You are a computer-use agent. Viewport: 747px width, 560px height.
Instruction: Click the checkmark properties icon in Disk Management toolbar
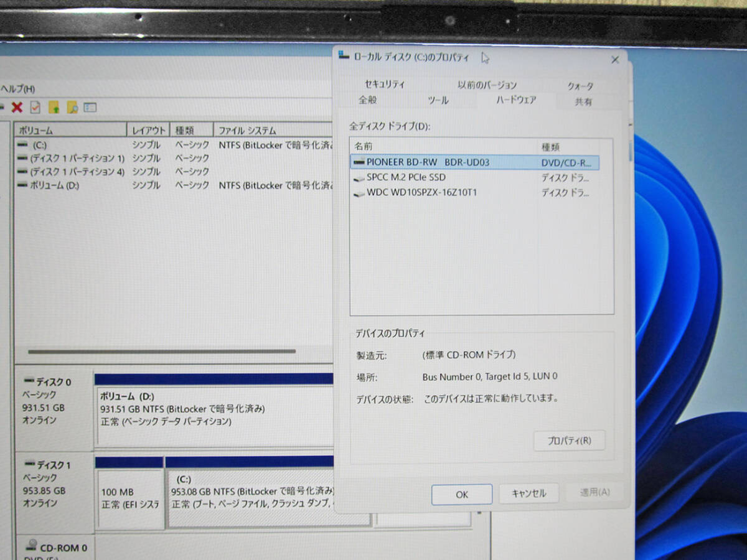(x=35, y=108)
